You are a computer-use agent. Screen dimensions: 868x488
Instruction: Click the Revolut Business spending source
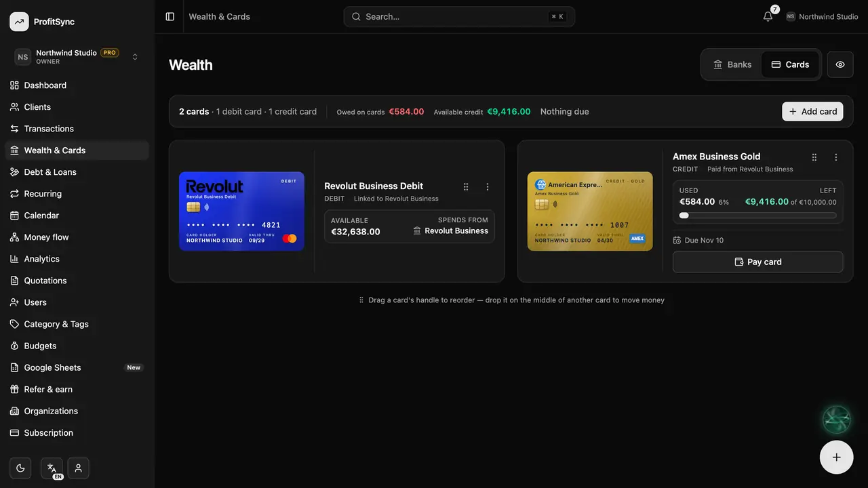pyautogui.click(x=450, y=230)
